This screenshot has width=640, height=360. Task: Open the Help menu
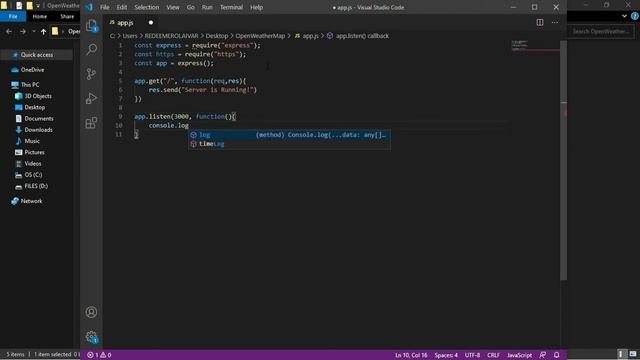point(256,7)
